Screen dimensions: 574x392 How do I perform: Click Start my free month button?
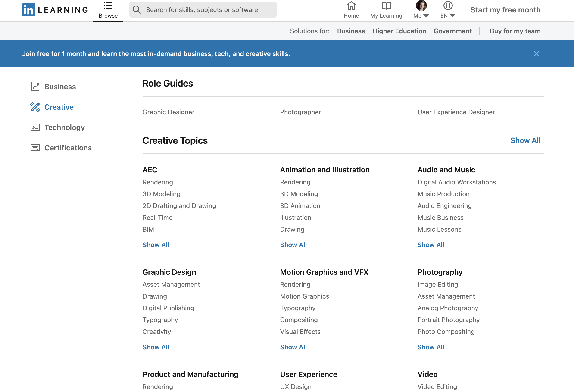[x=505, y=9]
